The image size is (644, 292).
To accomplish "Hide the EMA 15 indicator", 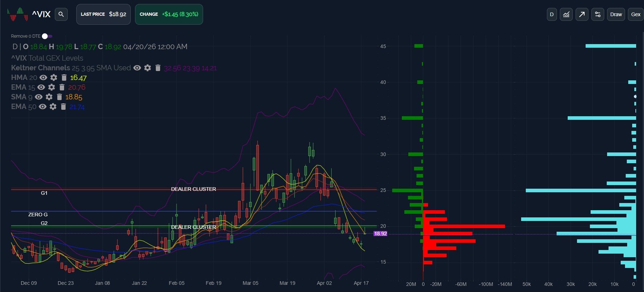I will 41,87.
